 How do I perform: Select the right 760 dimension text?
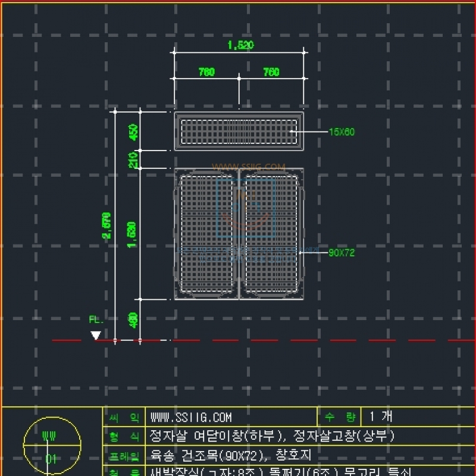271,73
